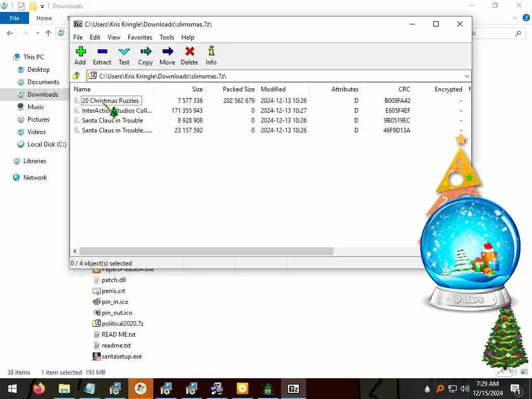Click the volume speaker tray icon
Image resolution: width=532 pixels, height=399 pixels.
point(465,389)
